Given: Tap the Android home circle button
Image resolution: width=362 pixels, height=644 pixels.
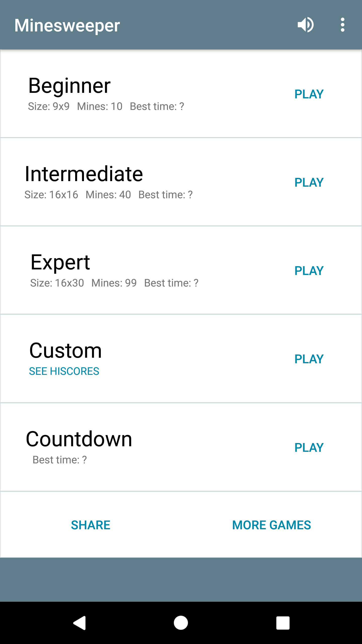Looking at the screenshot, I should [x=181, y=623].
